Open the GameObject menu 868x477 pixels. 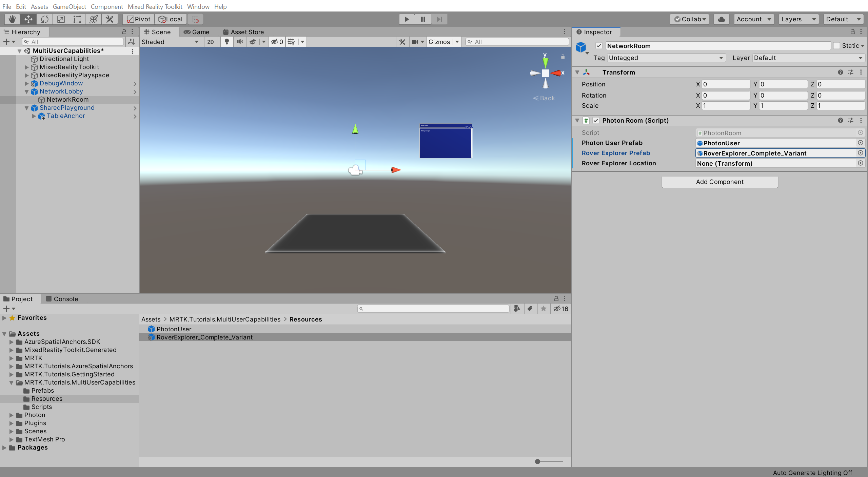70,6
